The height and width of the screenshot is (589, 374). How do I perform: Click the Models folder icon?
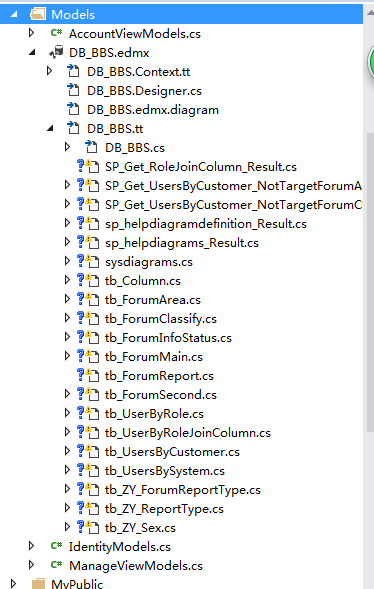coord(38,14)
